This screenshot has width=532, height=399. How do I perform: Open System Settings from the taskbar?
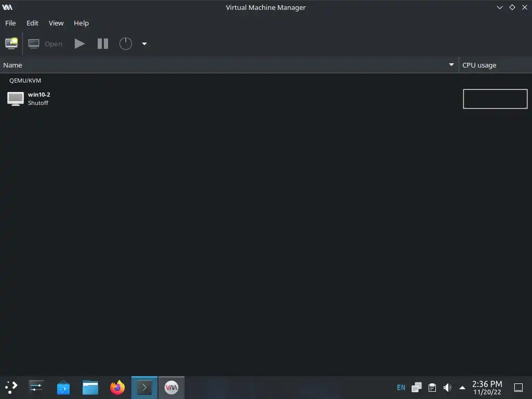[x=36, y=388]
